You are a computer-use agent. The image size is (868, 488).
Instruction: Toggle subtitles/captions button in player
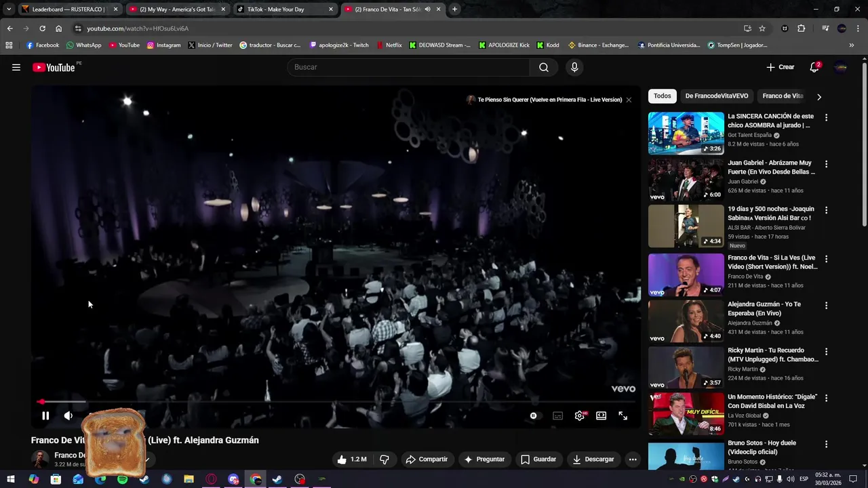pos(557,415)
